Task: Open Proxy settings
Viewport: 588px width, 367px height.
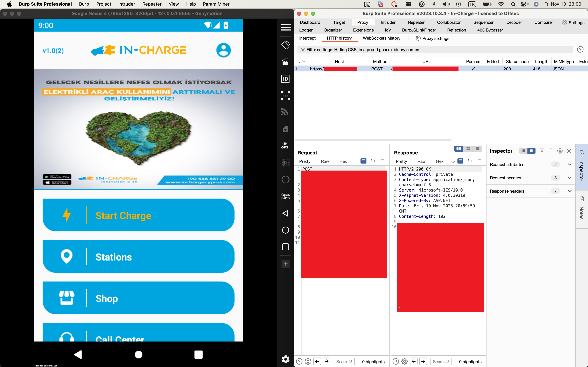Action: [432, 38]
